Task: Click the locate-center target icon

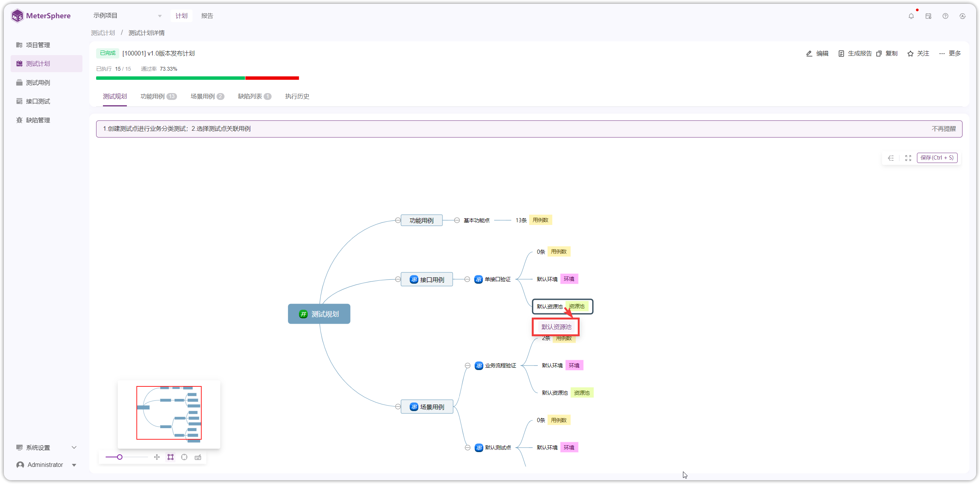Action: tap(184, 457)
